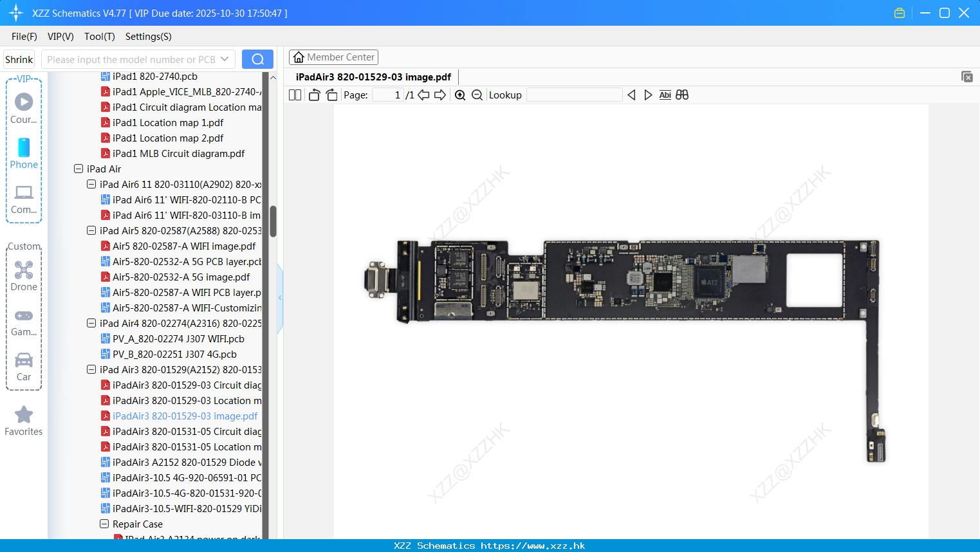Open iPad Air6 11' WIFI-820-02110-B file

click(187, 200)
